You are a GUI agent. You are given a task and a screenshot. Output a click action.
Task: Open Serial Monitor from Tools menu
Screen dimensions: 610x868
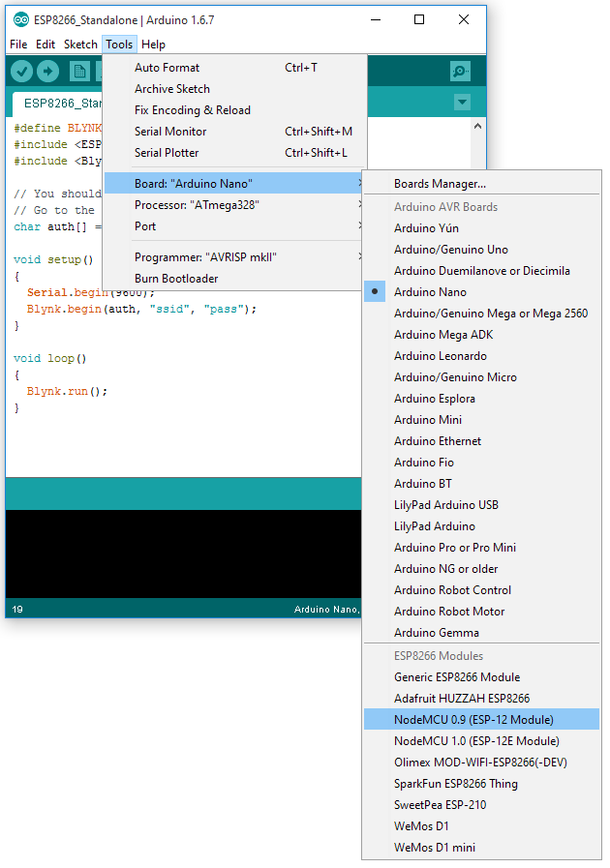click(x=235, y=132)
